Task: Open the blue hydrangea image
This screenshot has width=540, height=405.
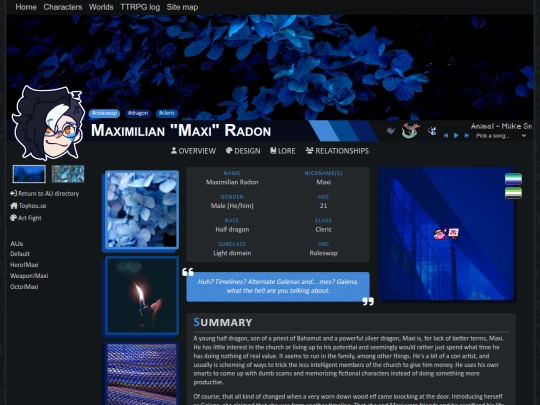Action: [x=142, y=210]
